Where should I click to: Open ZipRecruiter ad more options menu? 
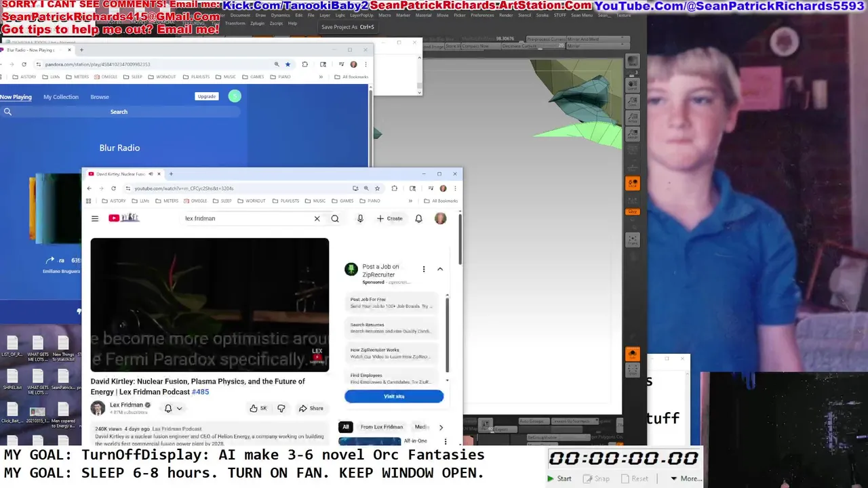point(424,269)
